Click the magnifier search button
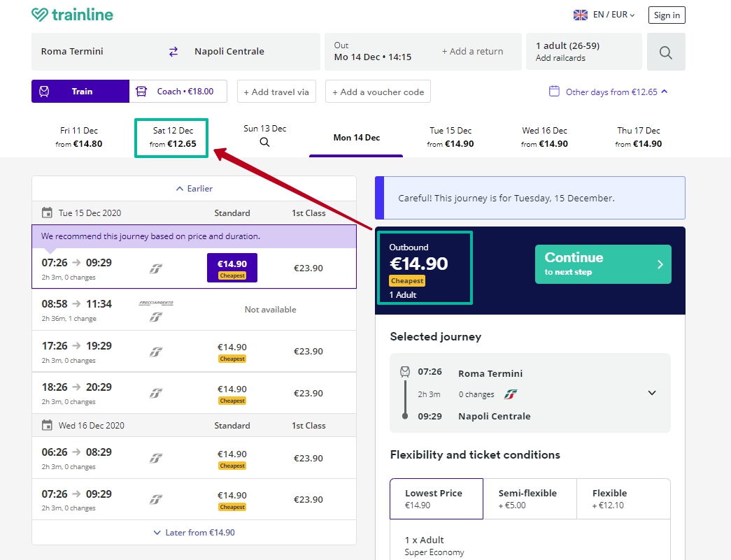731x560 pixels. click(666, 52)
